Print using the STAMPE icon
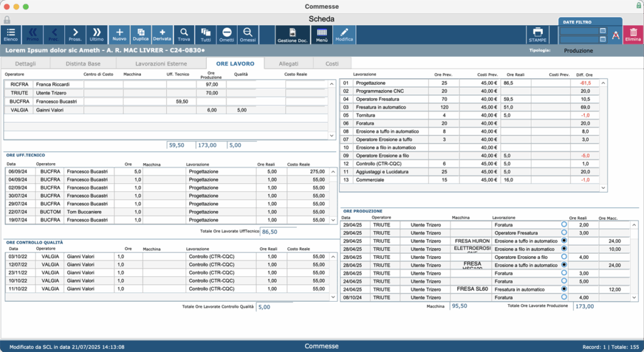Viewport: 644px width, 352px height. click(538, 35)
